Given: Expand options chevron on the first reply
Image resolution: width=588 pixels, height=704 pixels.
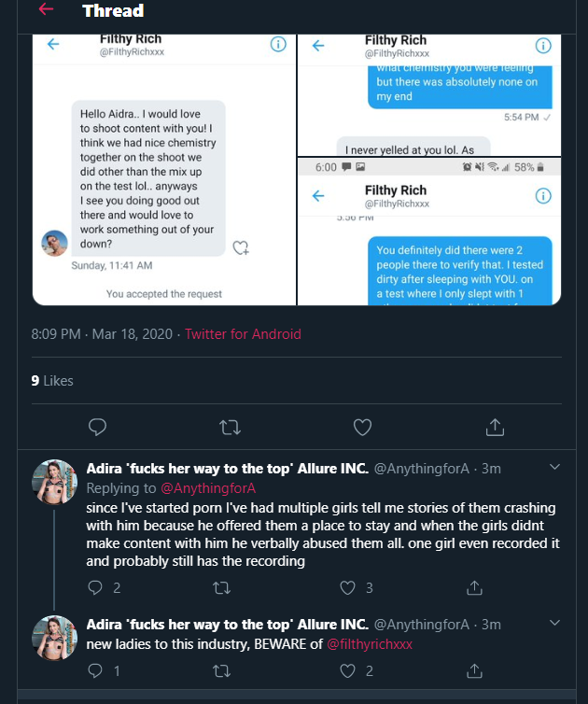Looking at the screenshot, I should pos(554,467).
